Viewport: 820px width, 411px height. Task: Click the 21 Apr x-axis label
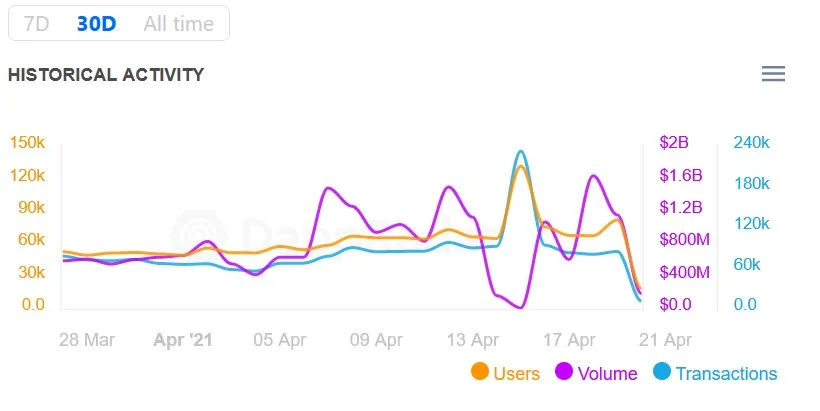pyautogui.click(x=665, y=339)
